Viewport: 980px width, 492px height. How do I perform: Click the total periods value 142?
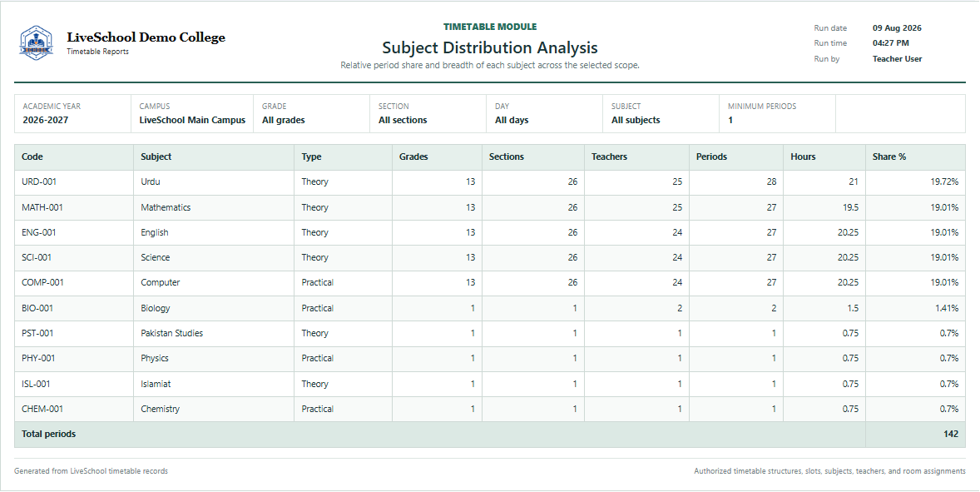point(951,434)
